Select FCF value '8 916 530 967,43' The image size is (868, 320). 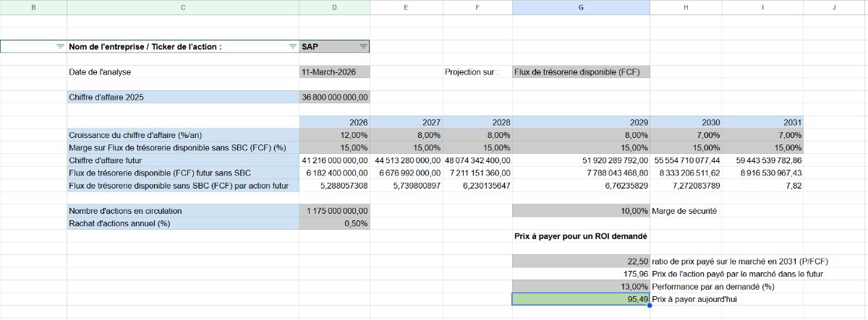tap(762, 173)
